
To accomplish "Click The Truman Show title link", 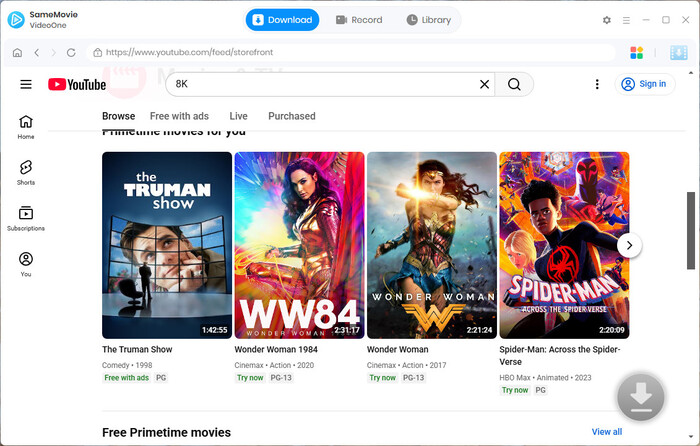I will coord(137,350).
